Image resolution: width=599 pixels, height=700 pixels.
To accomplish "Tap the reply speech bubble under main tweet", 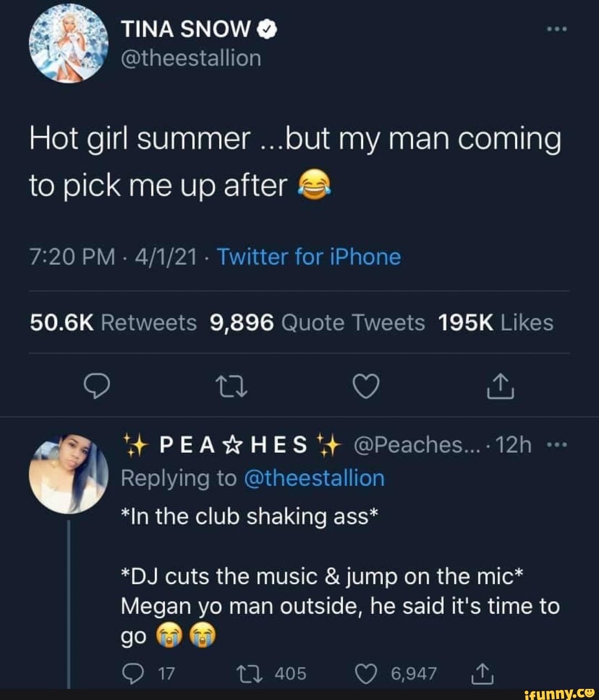I will [96, 386].
